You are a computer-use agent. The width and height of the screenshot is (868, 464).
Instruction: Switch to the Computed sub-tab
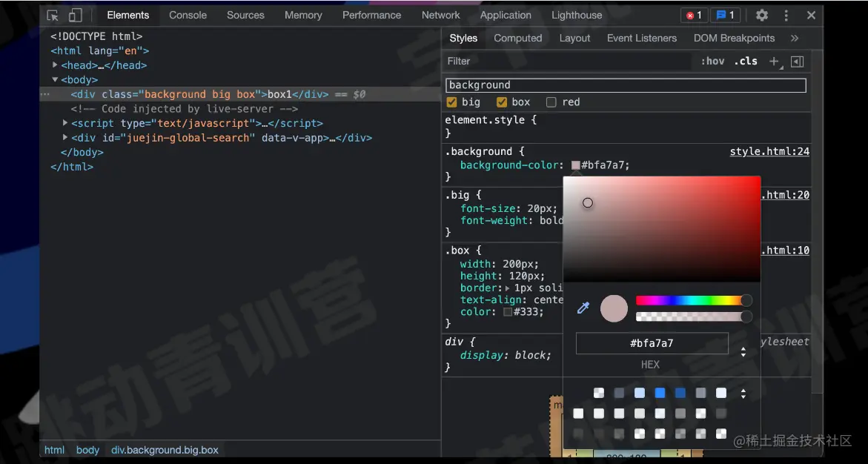(517, 39)
